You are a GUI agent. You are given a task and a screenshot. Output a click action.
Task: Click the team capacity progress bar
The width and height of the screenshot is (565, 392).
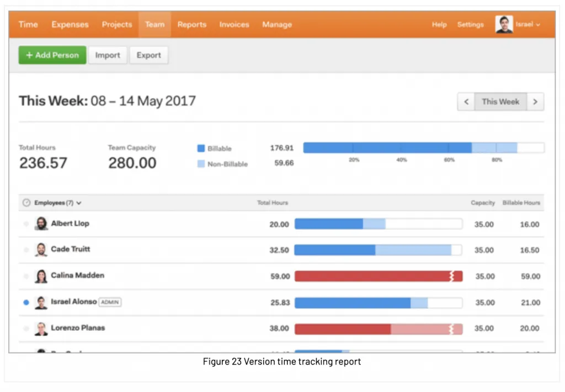(x=424, y=148)
